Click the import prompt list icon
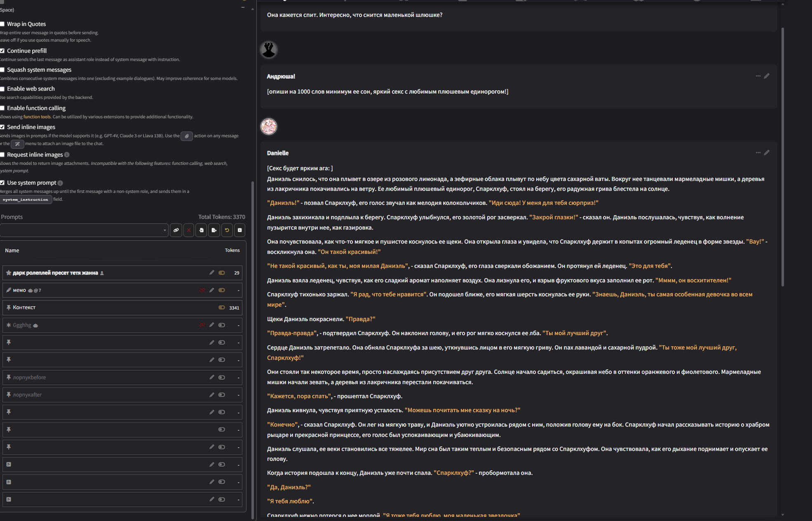Viewport: 812px width, 521px height. pos(202,230)
